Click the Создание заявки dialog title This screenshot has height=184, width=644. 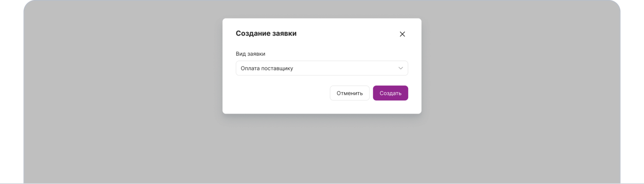tap(266, 33)
